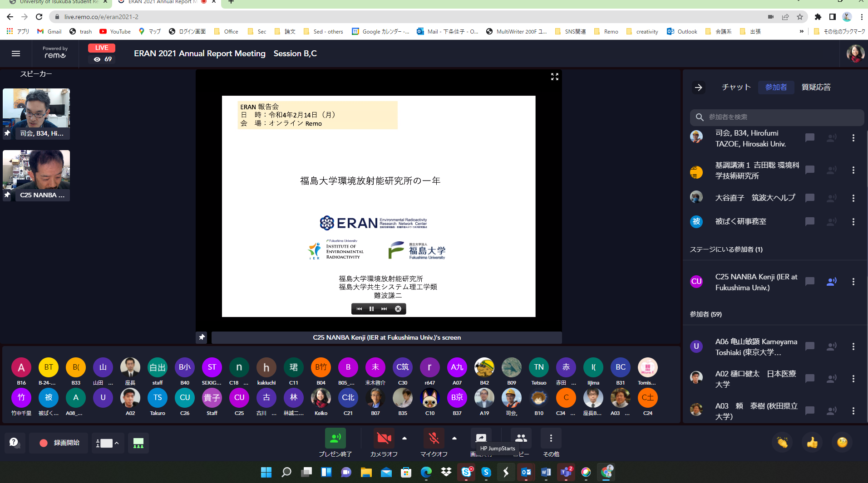This screenshot has width=868, height=483.
Task: Reload the Remo page
Action: tap(39, 17)
